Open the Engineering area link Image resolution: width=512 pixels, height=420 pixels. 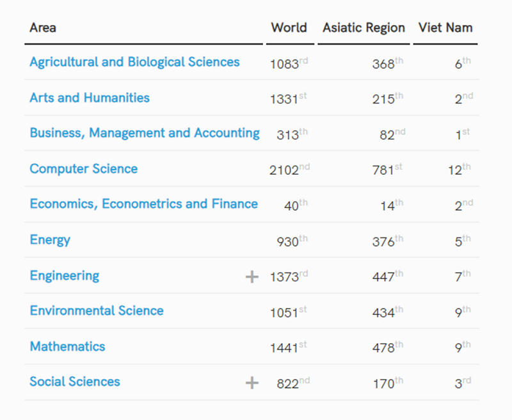tap(64, 276)
